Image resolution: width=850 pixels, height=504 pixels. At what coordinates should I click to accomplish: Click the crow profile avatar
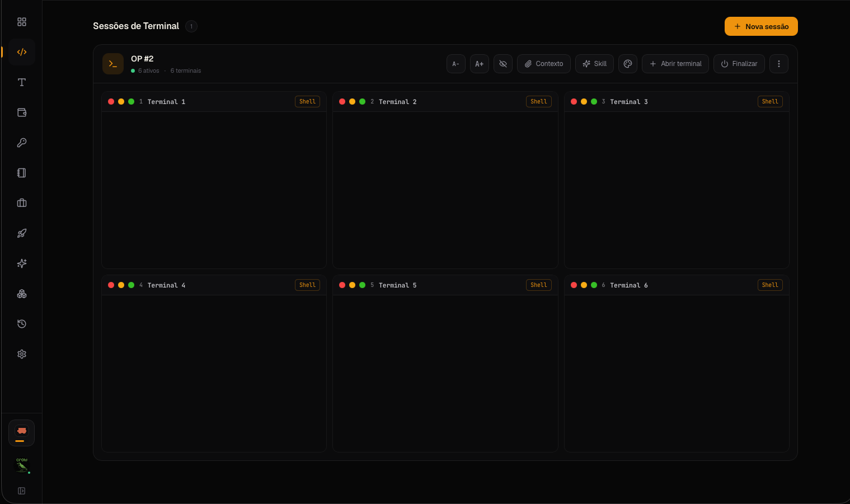click(x=22, y=465)
